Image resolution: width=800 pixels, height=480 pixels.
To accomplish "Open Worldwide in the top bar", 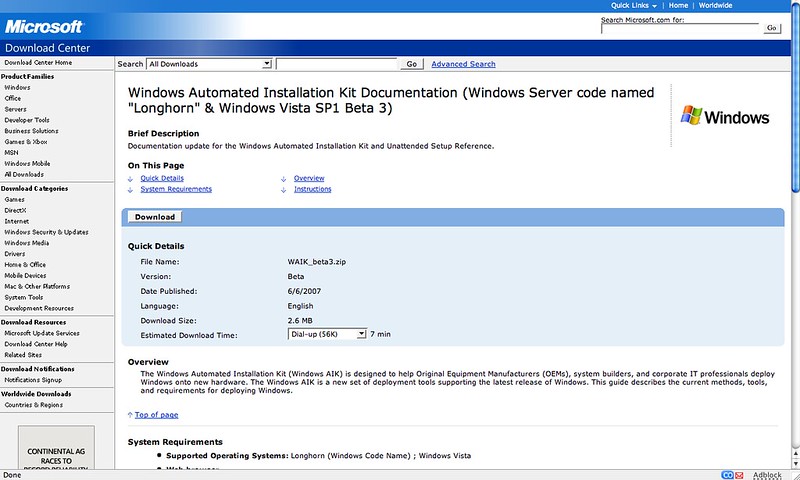I will [715, 5].
